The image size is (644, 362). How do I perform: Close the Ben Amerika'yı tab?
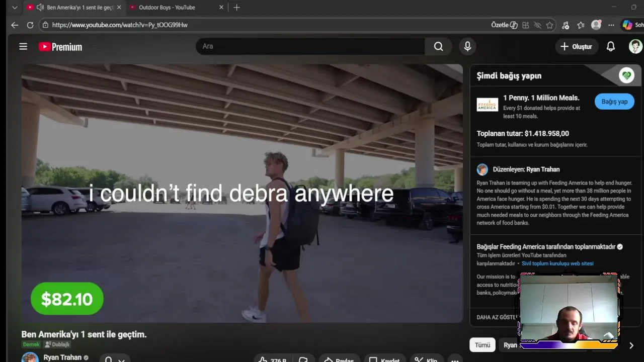119,7
